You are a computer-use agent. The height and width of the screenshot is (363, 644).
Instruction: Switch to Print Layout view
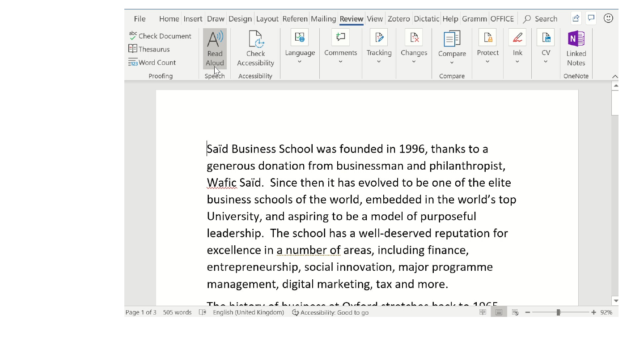click(499, 312)
